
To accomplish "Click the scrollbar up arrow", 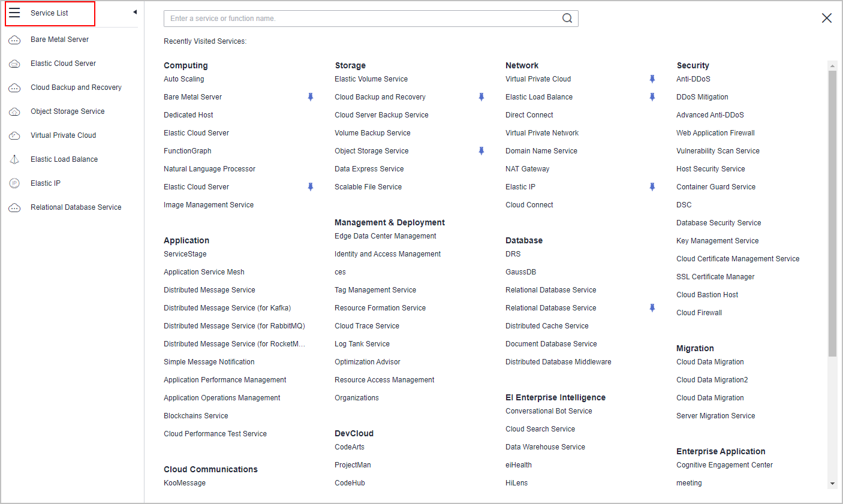I will [x=832, y=65].
